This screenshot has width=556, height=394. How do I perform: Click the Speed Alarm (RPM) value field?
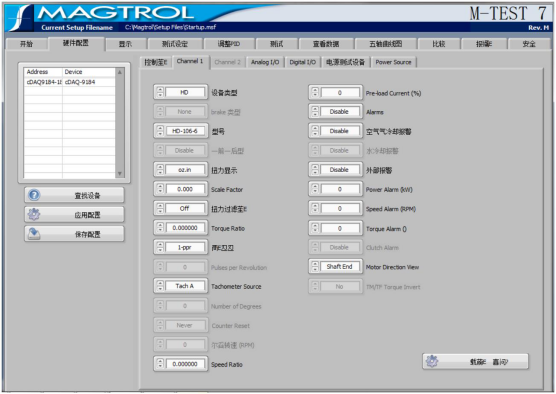(x=340, y=209)
